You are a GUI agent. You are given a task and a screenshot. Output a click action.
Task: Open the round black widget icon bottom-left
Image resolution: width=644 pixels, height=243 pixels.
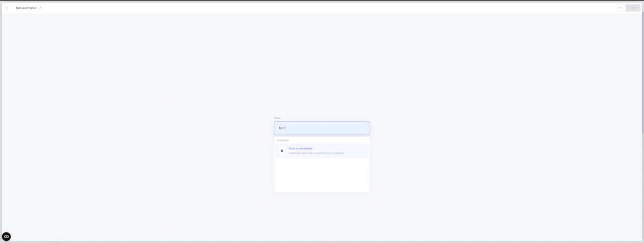(7, 236)
